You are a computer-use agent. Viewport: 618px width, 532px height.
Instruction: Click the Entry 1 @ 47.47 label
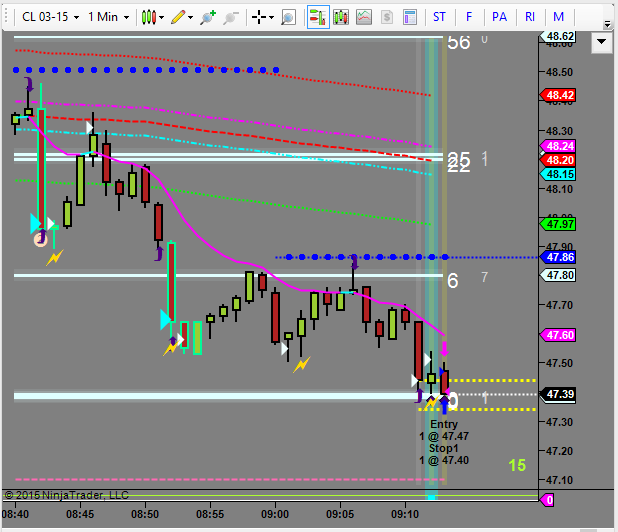(444, 430)
